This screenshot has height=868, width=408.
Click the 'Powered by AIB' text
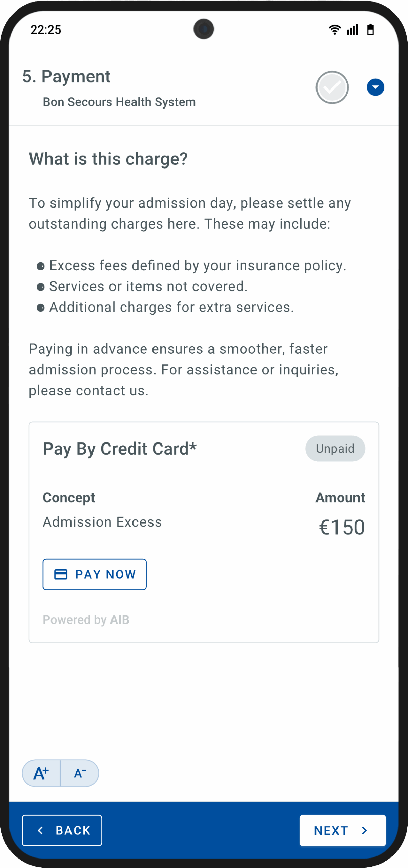(86, 620)
